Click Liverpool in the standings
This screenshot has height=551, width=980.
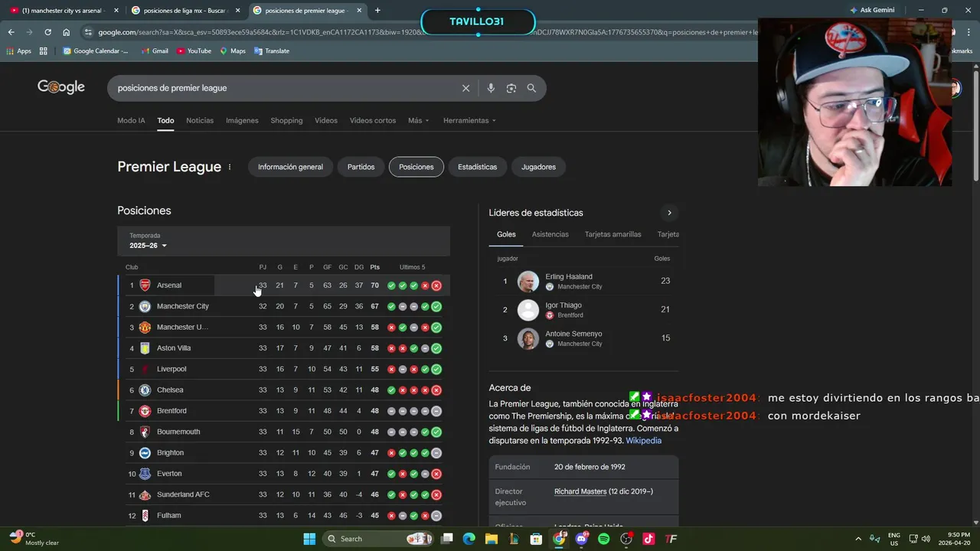pyautogui.click(x=171, y=369)
